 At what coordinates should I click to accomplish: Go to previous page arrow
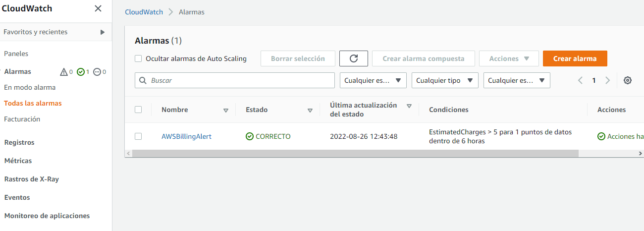581,80
